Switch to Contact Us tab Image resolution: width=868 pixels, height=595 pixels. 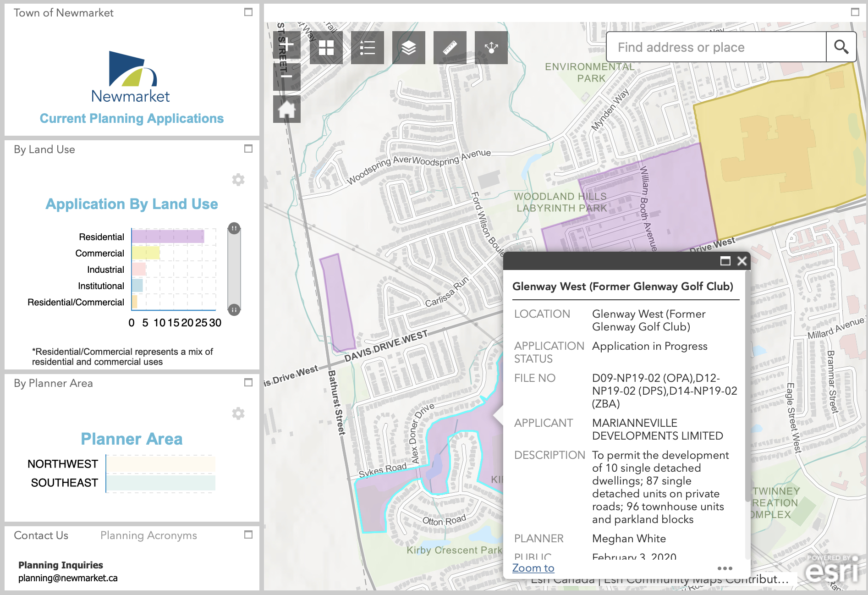[x=41, y=535]
